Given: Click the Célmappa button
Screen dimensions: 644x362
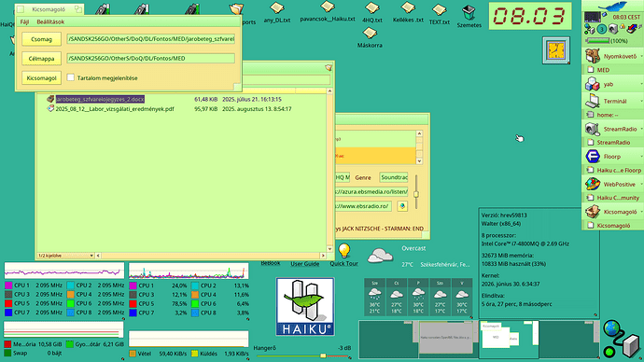Looking at the screenshot, I should [41, 58].
